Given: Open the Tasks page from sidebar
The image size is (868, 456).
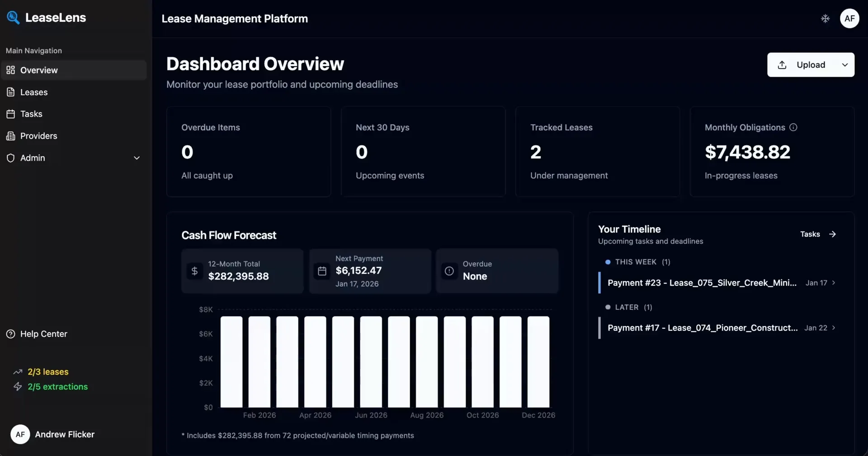Looking at the screenshot, I should click(x=31, y=114).
